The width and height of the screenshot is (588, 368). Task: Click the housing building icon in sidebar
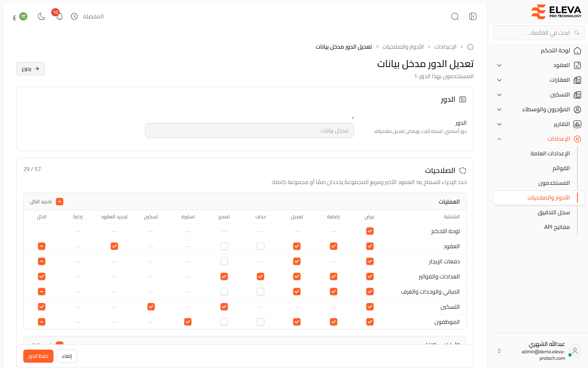[x=577, y=95]
